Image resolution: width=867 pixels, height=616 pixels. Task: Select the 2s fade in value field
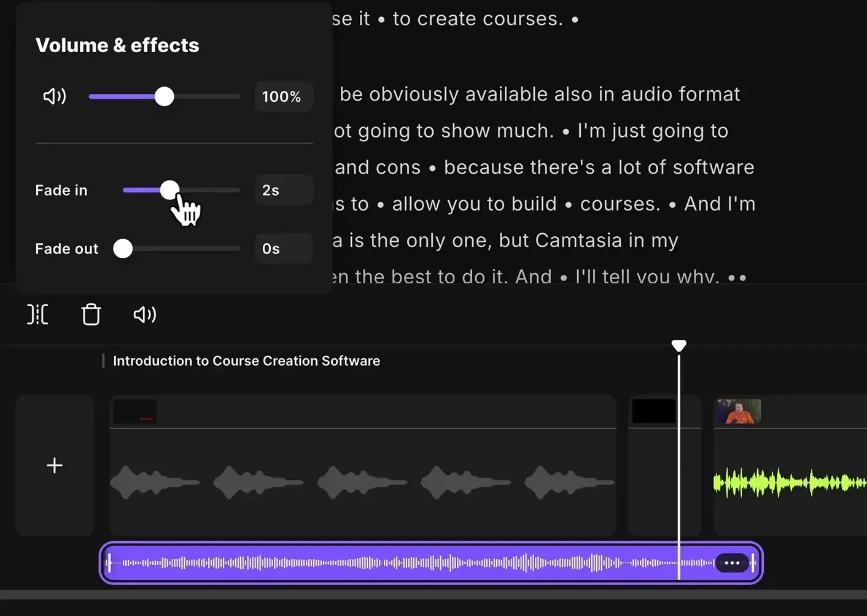pyautogui.click(x=283, y=190)
